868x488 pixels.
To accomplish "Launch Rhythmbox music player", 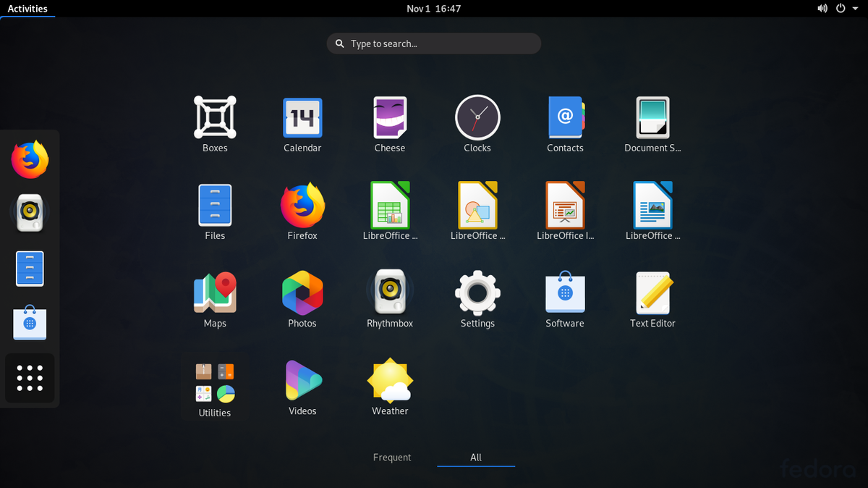I will [390, 293].
